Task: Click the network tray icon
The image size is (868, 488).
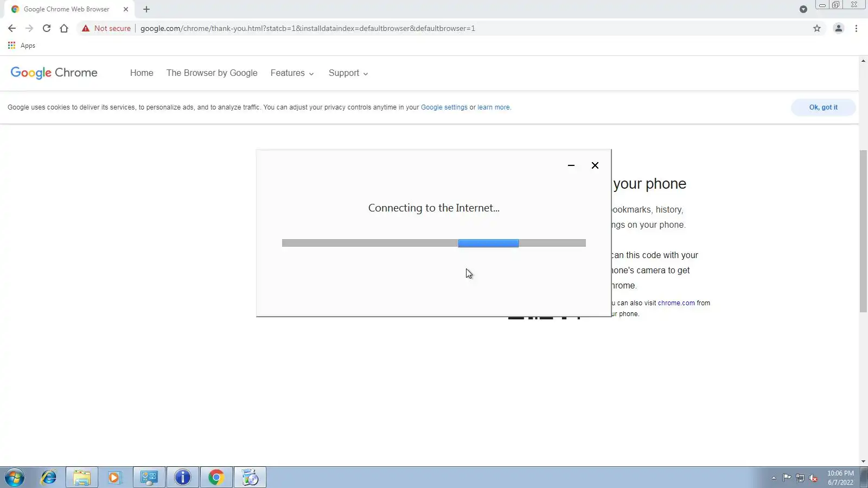Action: 800,478
